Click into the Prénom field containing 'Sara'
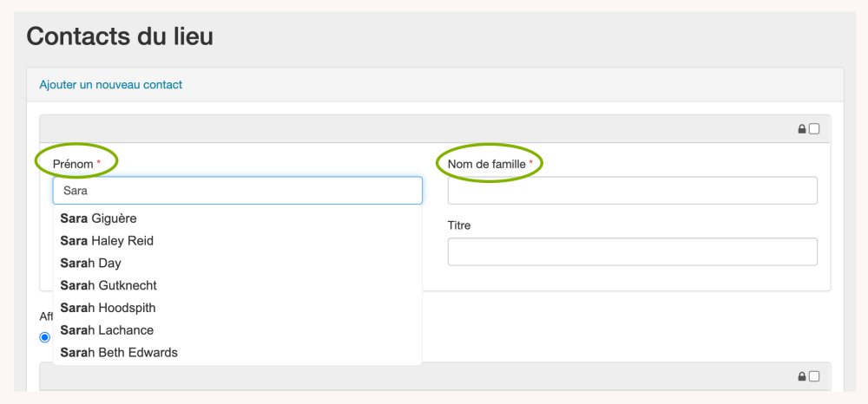The height and width of the screenshot is (404, 868). [237, 191]
